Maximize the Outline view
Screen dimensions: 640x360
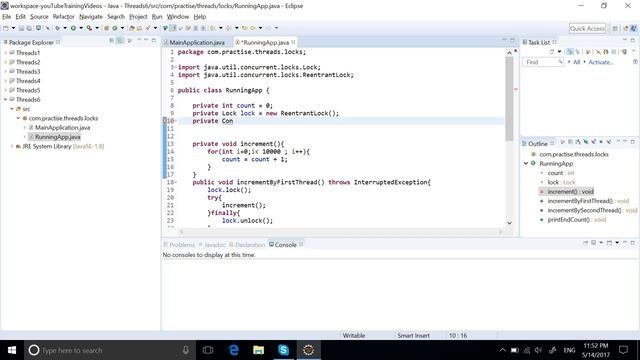[633, 142]
